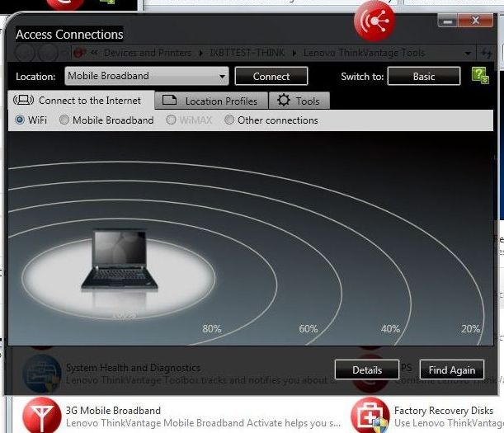The image size is (504, 433).
Task: Select the WiMAX radio button
Action: click(x=171, y=120)
